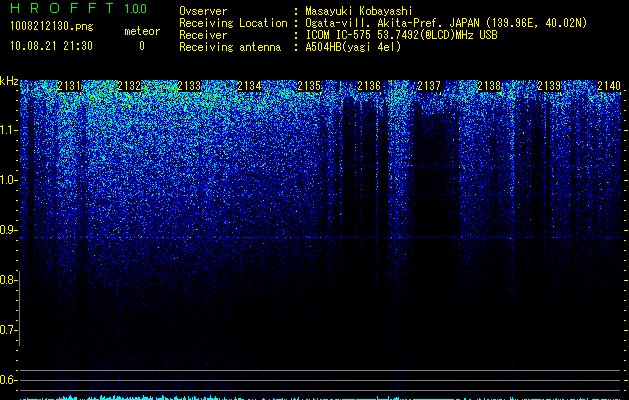Click the date stamp 10.08.21 21:30
Viewport: 629px width, 400px height.
(51, 46)
